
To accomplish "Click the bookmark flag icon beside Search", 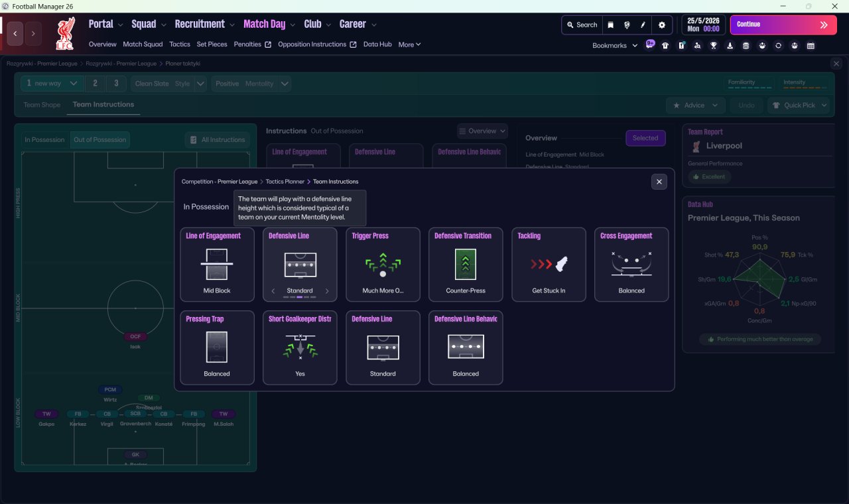I will point(611,25).
